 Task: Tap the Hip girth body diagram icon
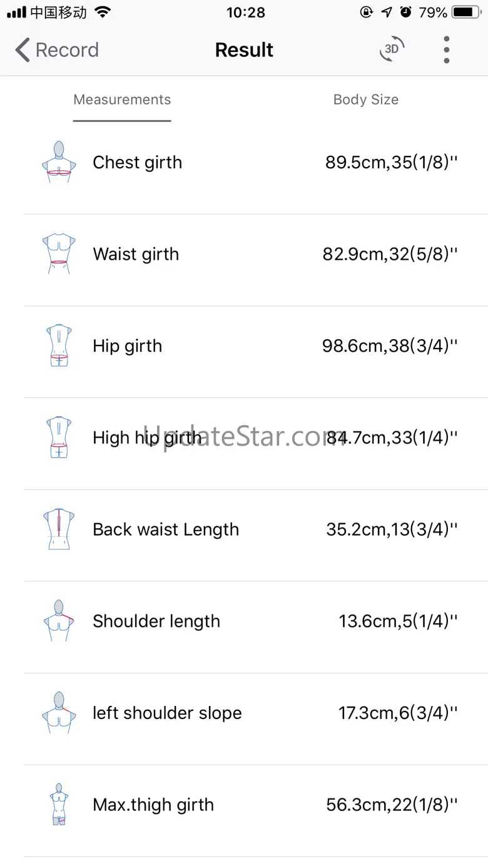(59, 345)
